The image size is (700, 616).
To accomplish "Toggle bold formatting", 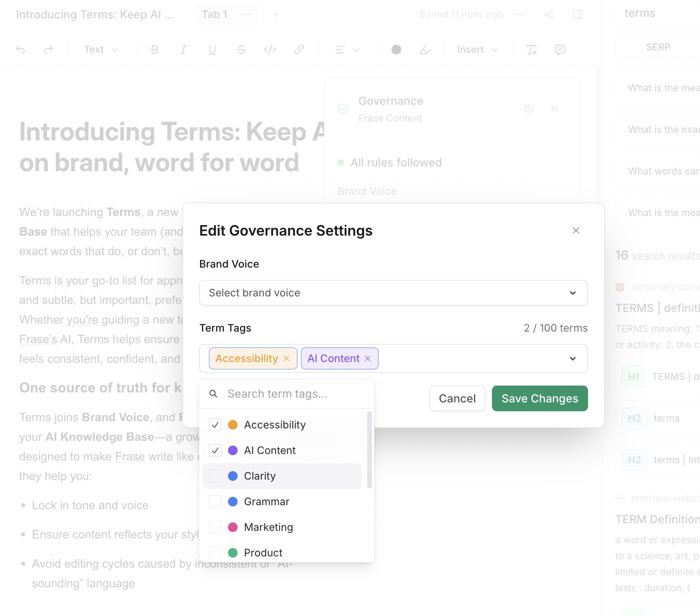I will coord(155,50).
